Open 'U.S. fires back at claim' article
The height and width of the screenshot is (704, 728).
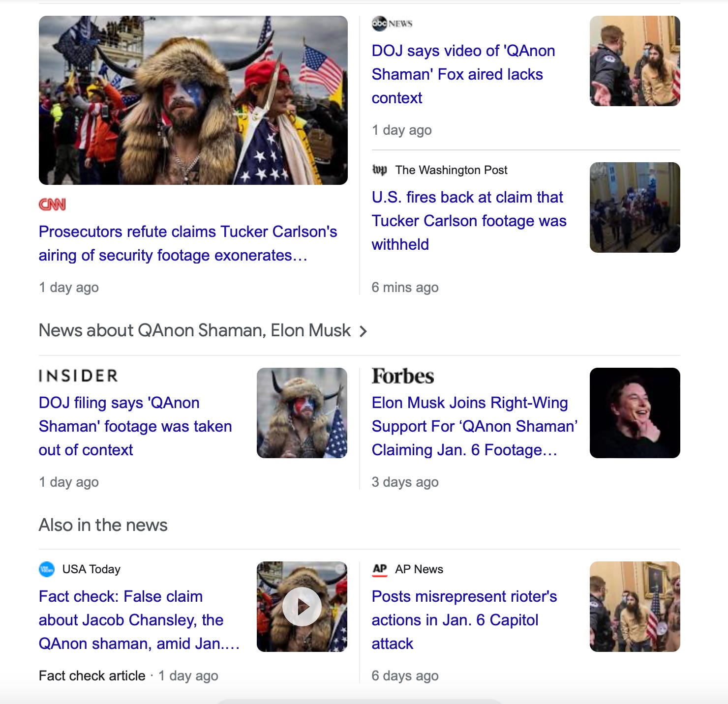coord(469,221)
